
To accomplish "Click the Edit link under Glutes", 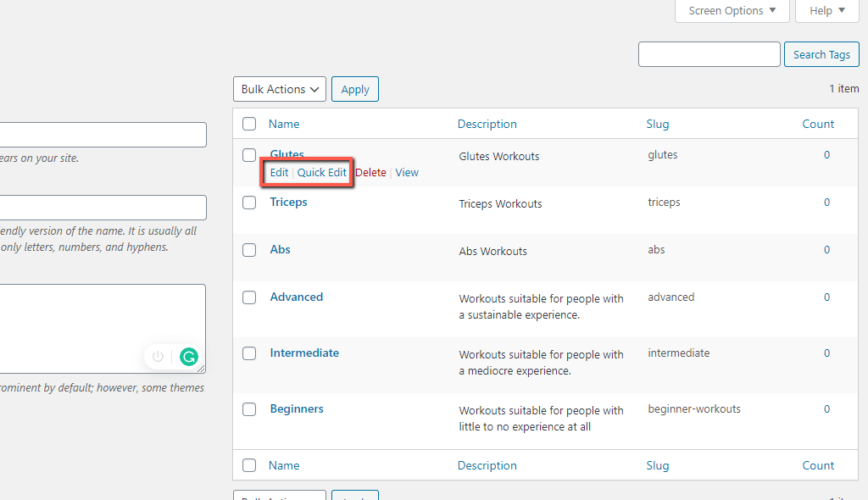I will point(279,172).
